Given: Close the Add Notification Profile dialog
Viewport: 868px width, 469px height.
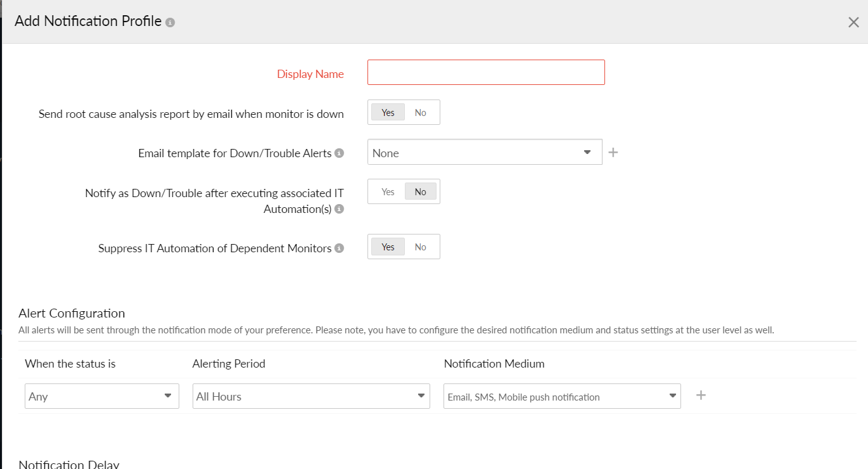Looking at the screenshot, I should coord(853,23).
